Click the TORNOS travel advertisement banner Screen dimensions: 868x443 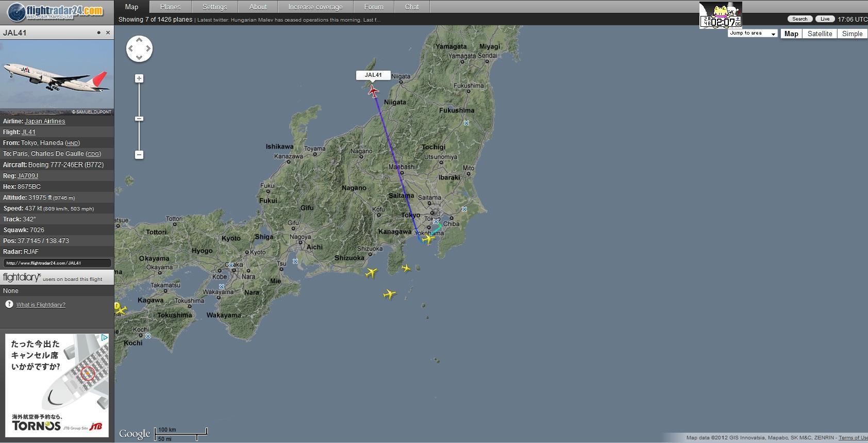click(57, 385)
